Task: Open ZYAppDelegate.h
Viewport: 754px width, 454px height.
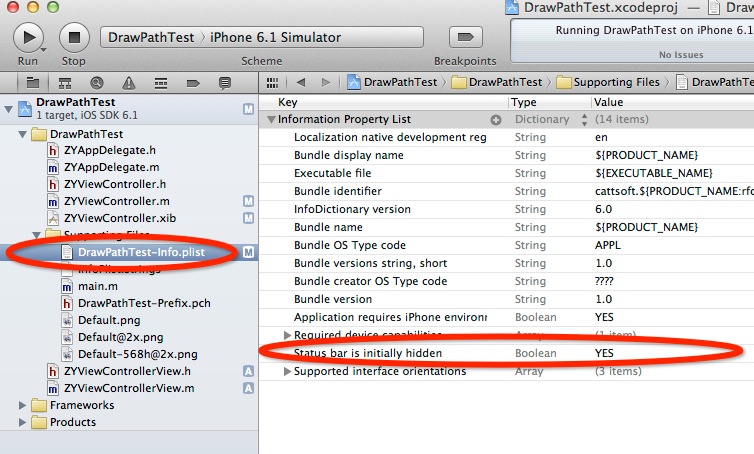Action: [110, 151]
